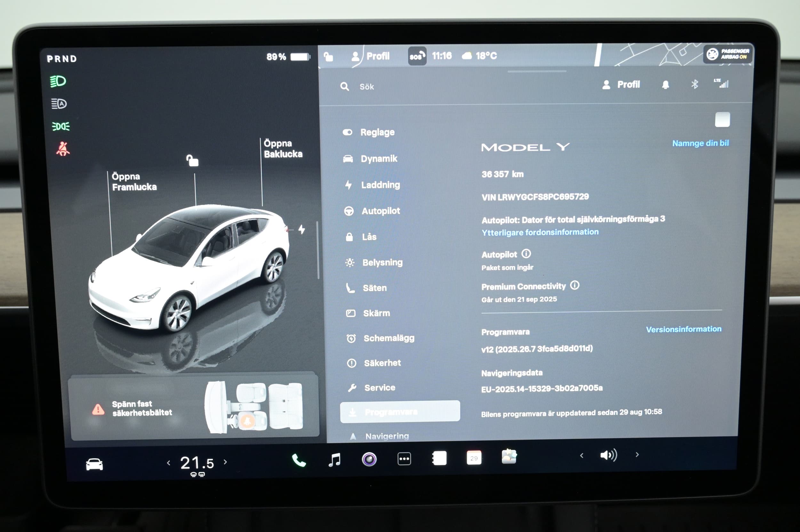This screenshot has width=800, height=532.
Task: Tap the Autopilot info icon
Action: [x=526, y=253]
